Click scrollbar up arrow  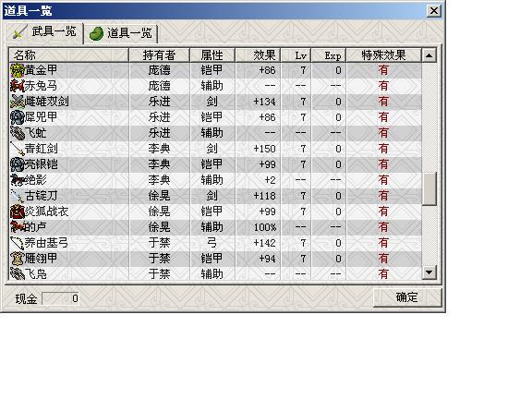click(x=429, y=55)
